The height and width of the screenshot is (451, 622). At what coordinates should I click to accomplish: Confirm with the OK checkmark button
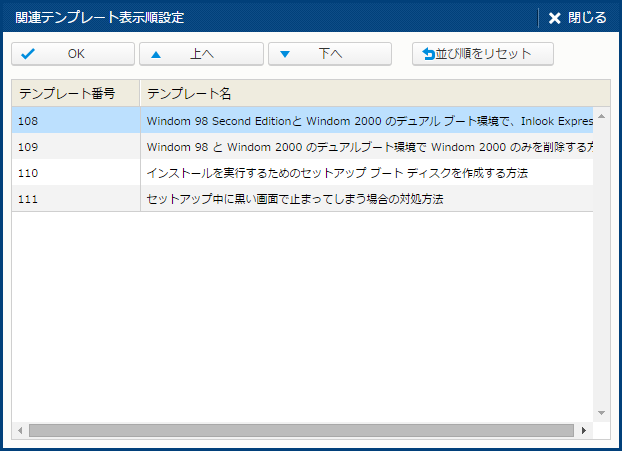72,54
